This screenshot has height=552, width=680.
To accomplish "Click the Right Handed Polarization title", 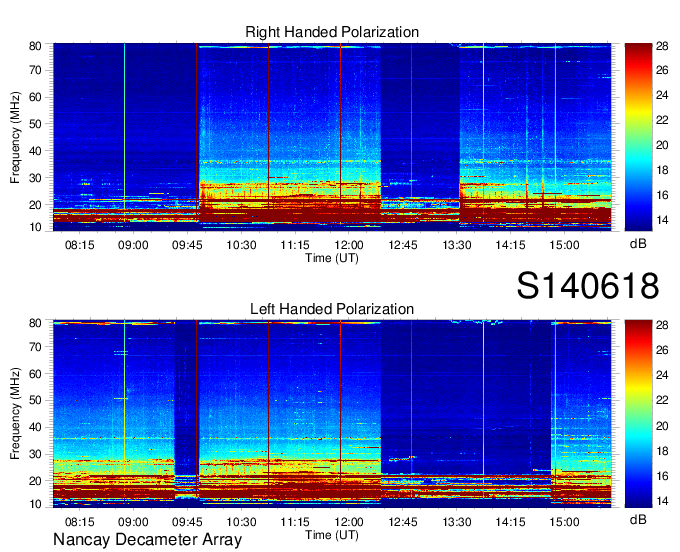I will click(x=332, y=32).
